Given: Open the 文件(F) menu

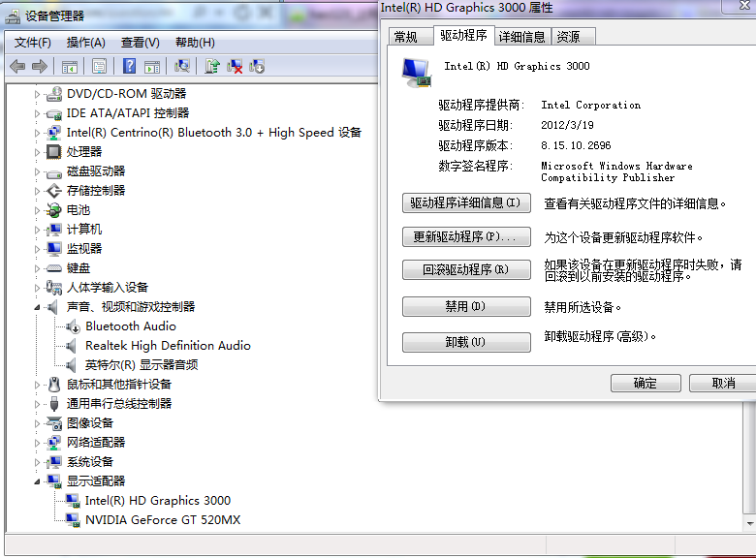Looking at the screenshot, I should 33,43.
